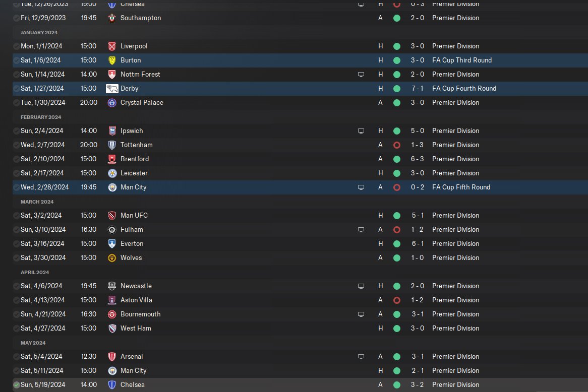Open the 7 - 1 result against Derby
Viewport: 588px width, 392px height.
(418, 89)
